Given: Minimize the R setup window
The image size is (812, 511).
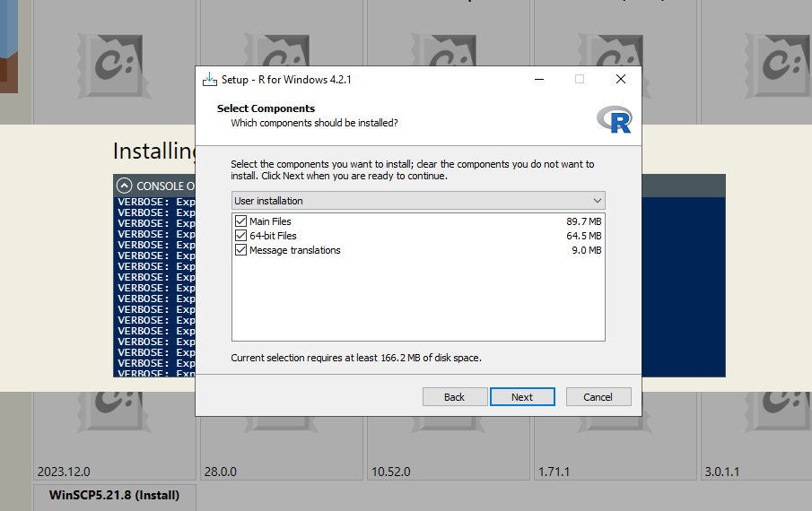Looking at the screenshot, I should [539, 80].
